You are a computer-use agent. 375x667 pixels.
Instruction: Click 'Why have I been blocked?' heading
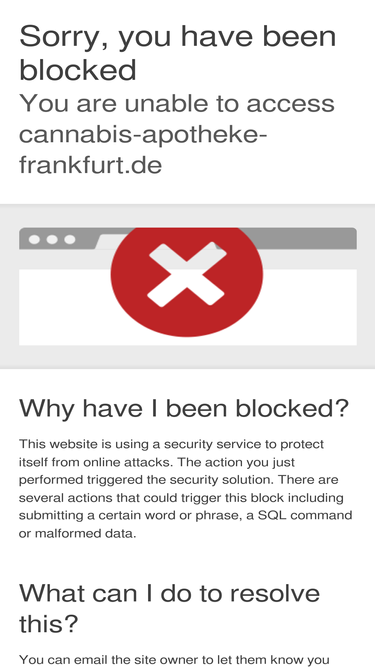[184, 408]
